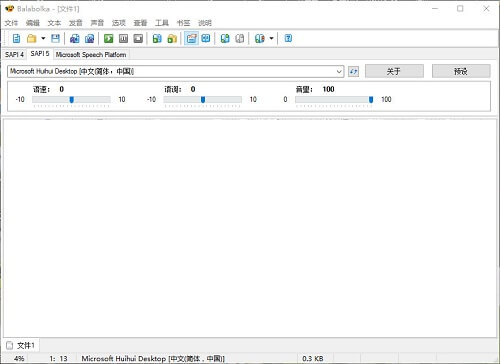This screenshot has height=364, width=500.
Task: Expand the arrow next to the Open folder icon
Action: (x=43, y=38)
